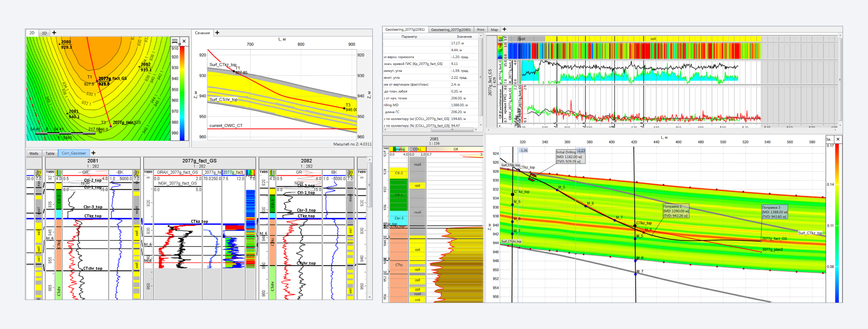Select the Поправка 2 annotation box
The width and height of the screenshot is (868, 329).
point(676,211)
